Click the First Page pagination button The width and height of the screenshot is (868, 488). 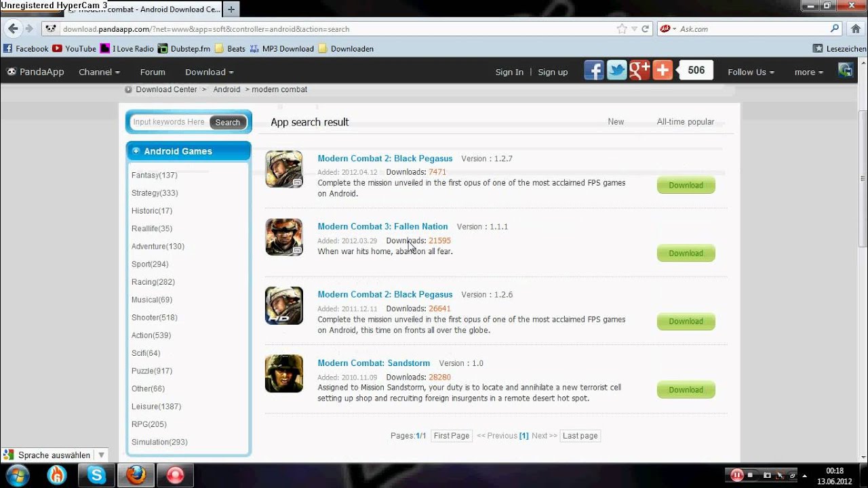(x=452, y=436)
